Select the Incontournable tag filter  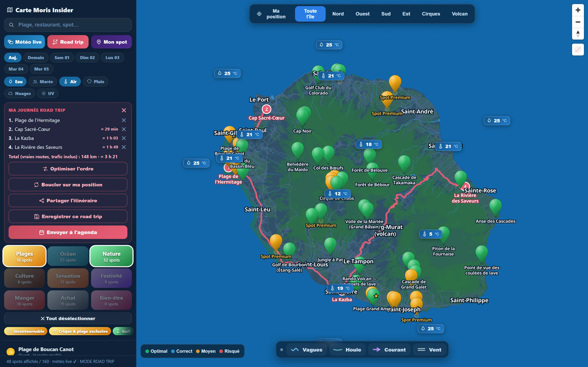[x=26, y=331]
